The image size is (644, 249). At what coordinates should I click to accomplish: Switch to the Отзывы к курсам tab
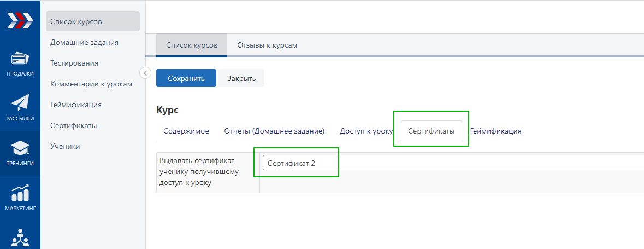pyautogui.click(x=267, y=45)
